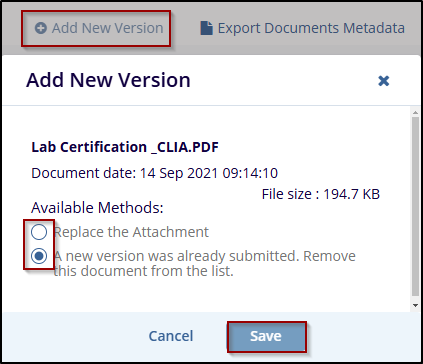The width and height of the screenshot is (423, 364).
Task: Click the Available Methods heading
Action: coord(97,208)
